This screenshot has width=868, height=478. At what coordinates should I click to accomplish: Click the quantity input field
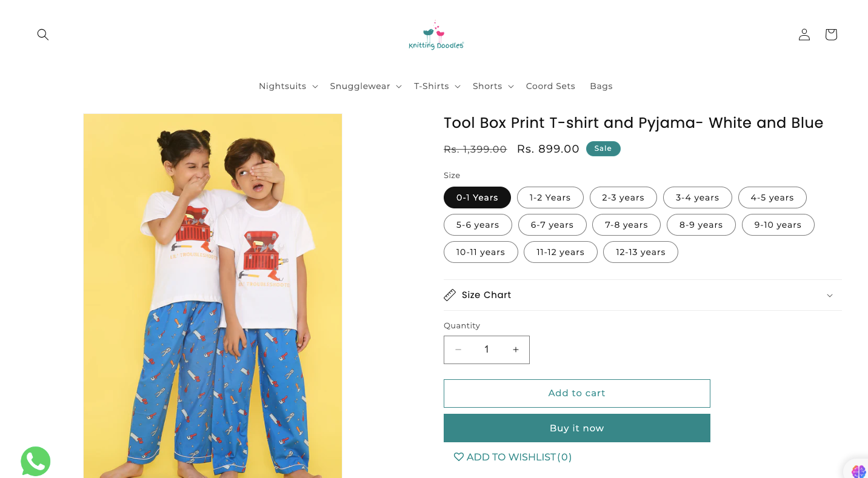[x=487, y=350]
